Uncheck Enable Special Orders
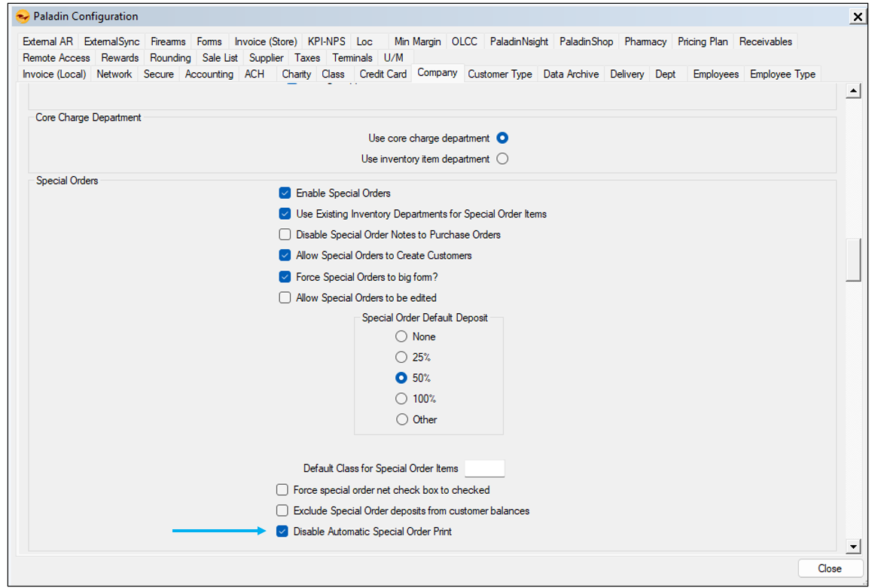872x588 pixels. coord(285,193)
